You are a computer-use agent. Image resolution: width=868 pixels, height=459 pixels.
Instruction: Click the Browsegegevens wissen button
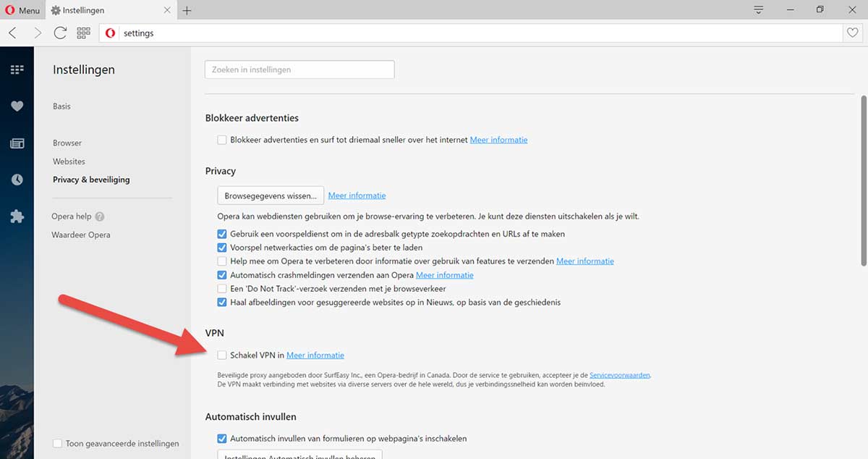pos(271,195)
